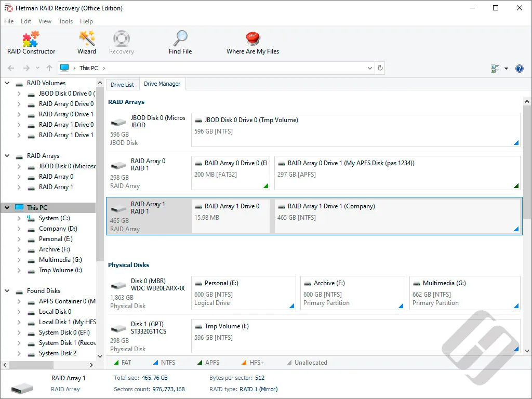Refresh the current path view
The width and height of the screenshot is (532, 399).
tap(381, 68)
